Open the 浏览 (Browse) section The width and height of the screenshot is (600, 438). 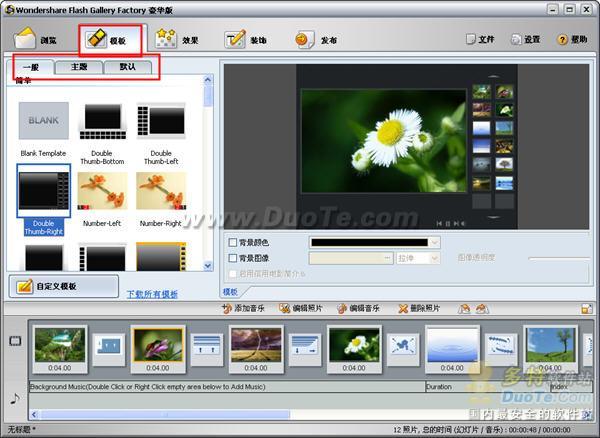(x=35, y=39)
